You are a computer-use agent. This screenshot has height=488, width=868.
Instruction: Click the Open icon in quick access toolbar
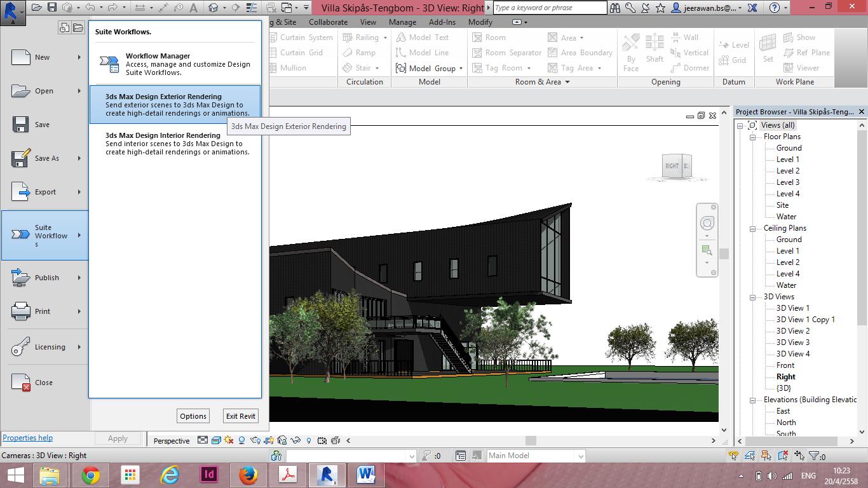(x=37, y=8)
